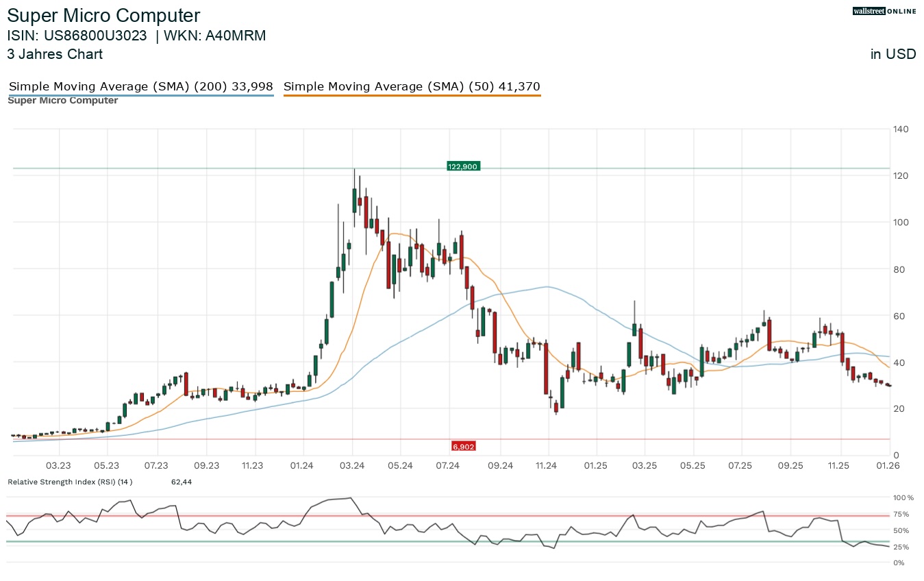Click the in USD currency label
924x581 pixels.
click(892, 54)
